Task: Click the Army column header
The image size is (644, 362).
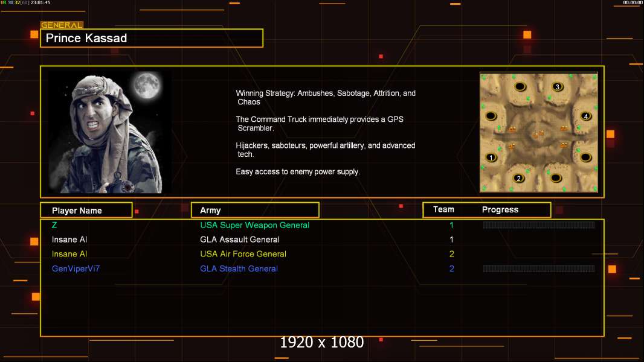Action: tap(255, 211)
